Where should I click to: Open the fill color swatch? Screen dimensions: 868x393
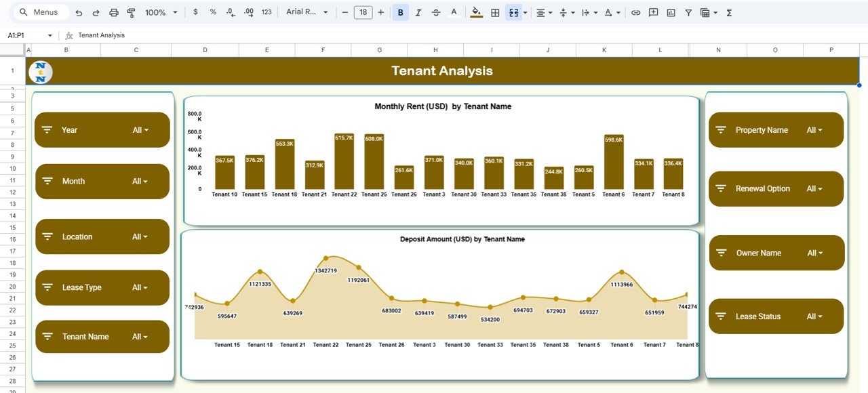pos(476,13)
